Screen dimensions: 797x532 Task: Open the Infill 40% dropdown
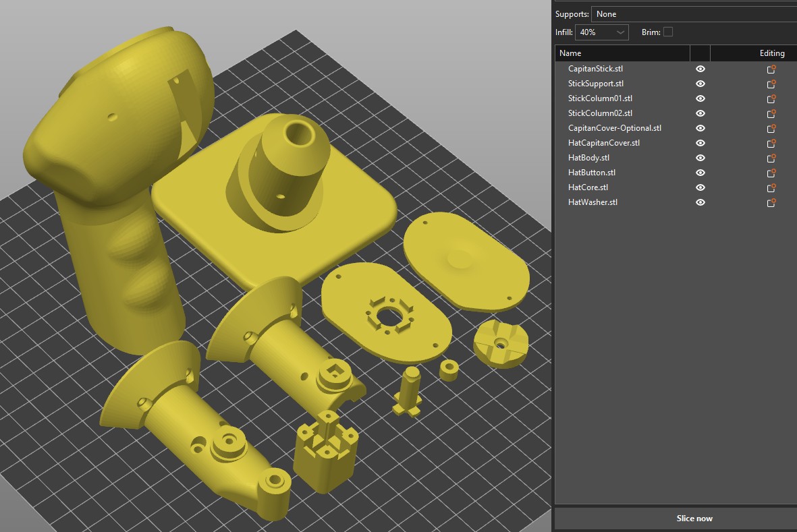point(602,32)
